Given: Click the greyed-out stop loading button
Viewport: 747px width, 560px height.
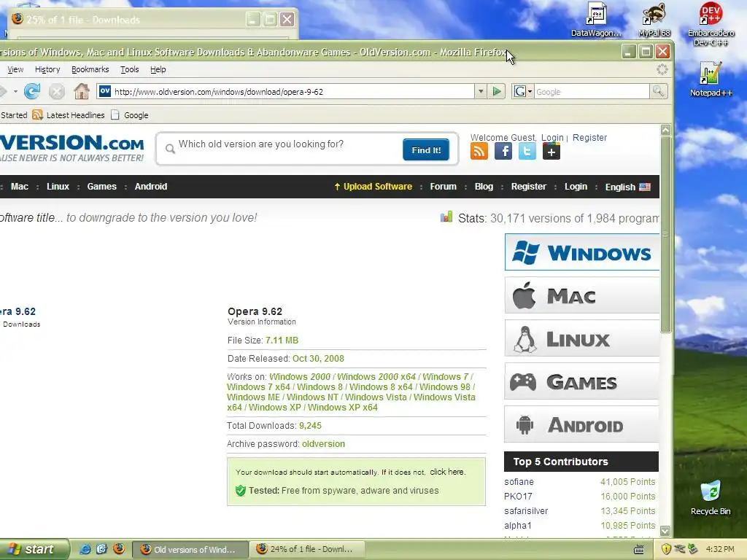Looking at the screenshot, I should pos(57,91).
